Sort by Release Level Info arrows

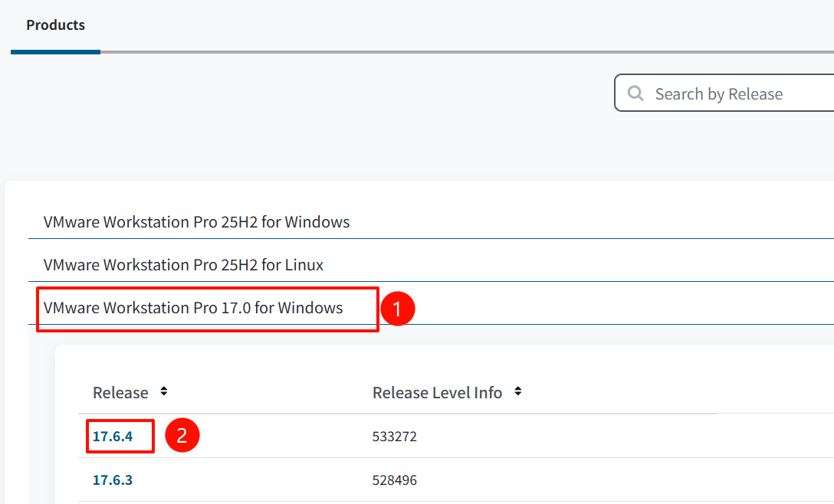click(518, 391)
